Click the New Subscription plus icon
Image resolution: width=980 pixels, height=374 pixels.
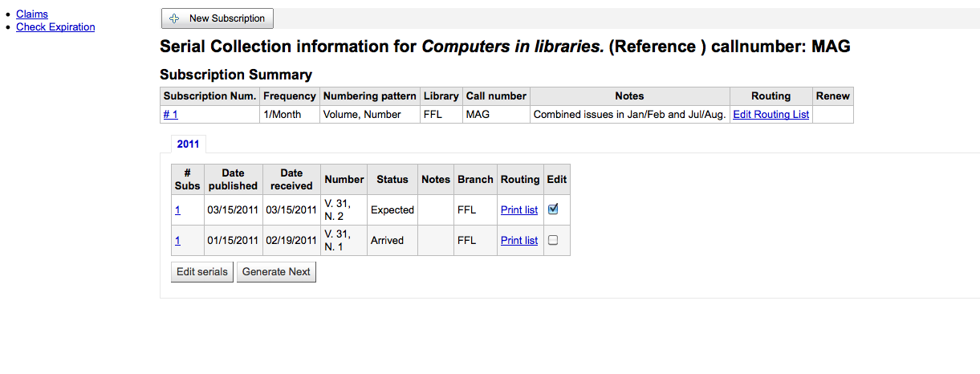174,18
